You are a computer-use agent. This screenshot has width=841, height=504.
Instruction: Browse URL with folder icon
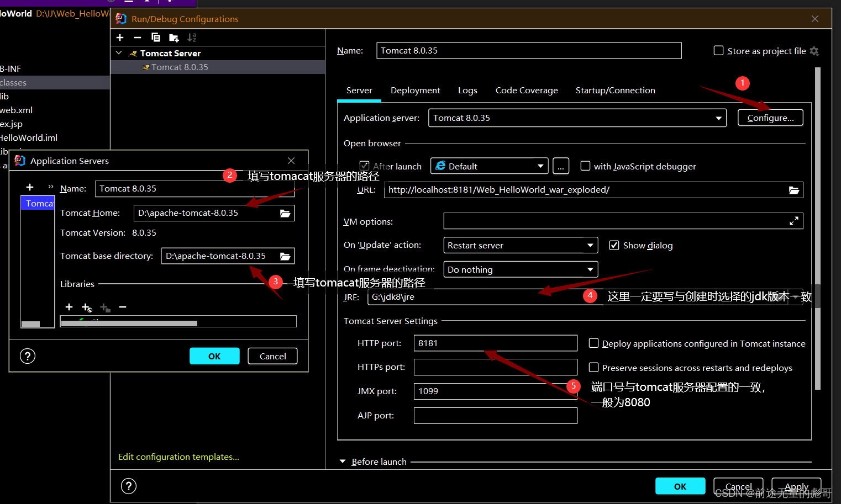click(794, 190)
